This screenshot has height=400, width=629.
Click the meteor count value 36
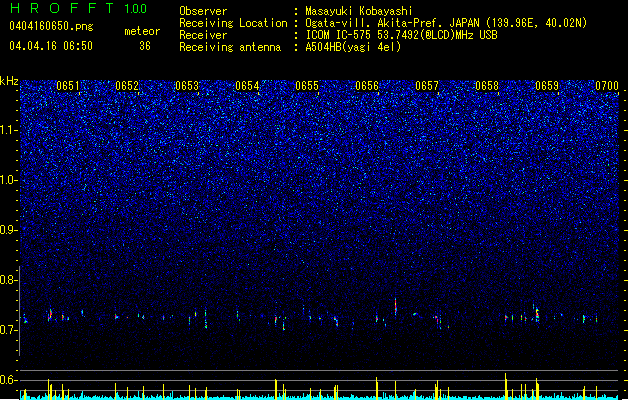tap(145, 46)
